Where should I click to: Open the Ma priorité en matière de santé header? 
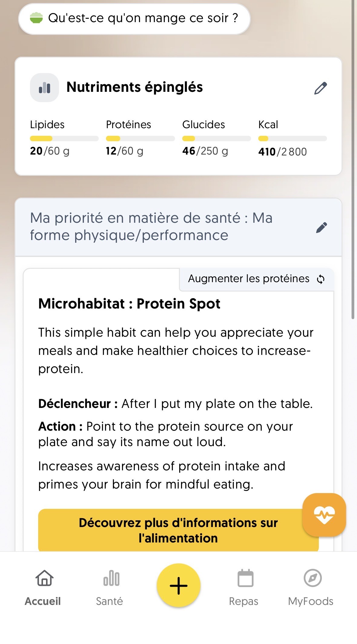click(x=151, y=227)
